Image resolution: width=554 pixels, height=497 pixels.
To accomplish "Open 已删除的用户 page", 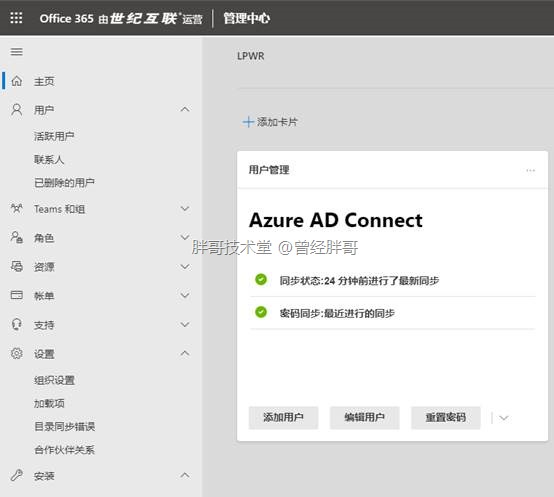I will [64, 183].
